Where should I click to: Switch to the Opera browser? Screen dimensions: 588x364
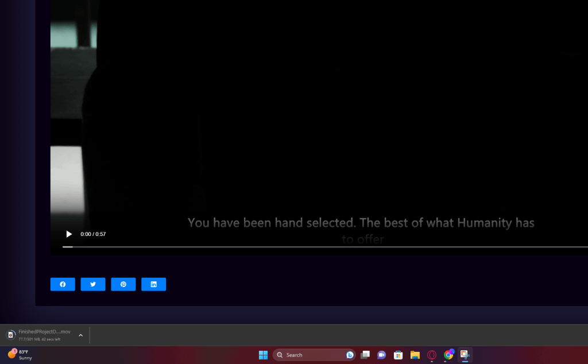tap(431, 355)
